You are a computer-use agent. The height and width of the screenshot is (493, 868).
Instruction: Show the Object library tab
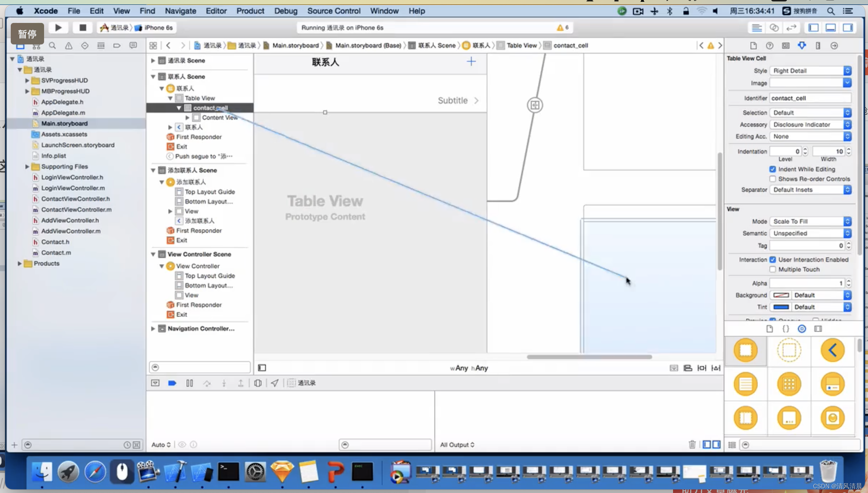click(x=802, y=329)
